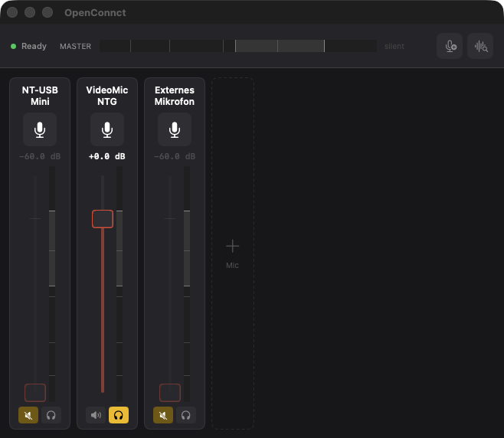Click the silent status text
Screen dimensions: 504x438
[x=394, y=46]
